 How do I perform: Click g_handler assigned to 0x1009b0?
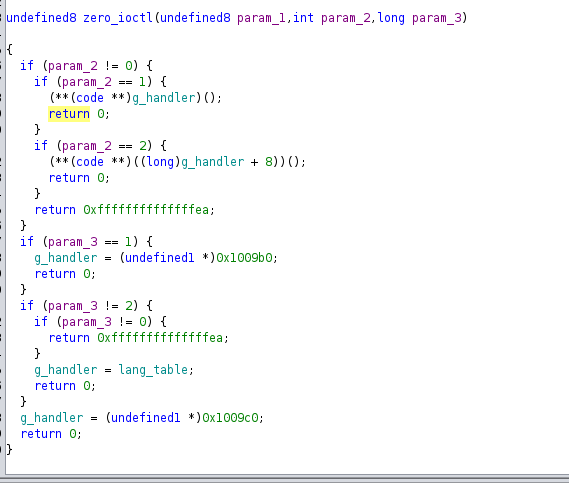pos(66,258)
